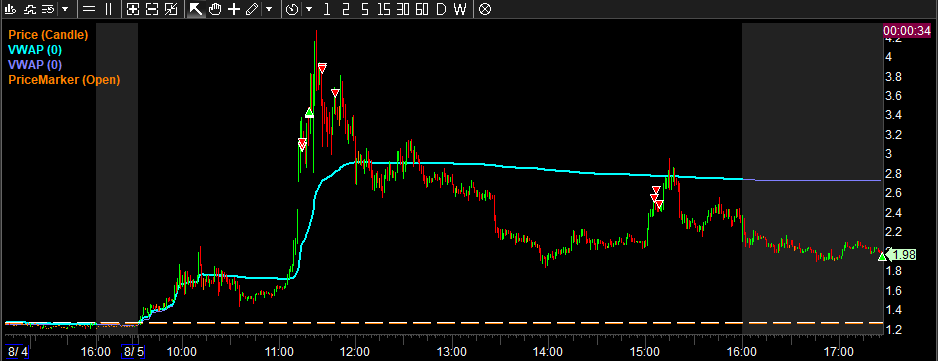
Task: Click the chart settings list icon
Action: pos(48,9)
